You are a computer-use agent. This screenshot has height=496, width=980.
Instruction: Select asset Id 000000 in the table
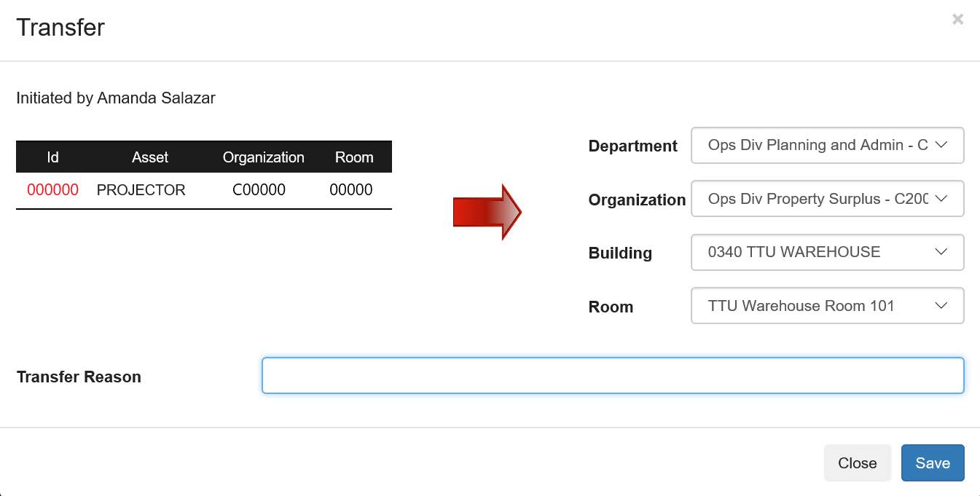[x=52, y=189]
